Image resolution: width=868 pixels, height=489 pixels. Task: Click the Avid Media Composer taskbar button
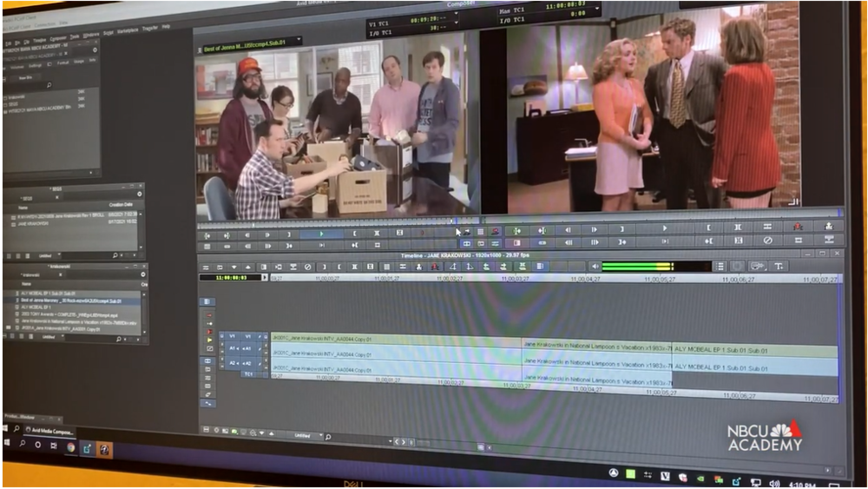tap(49, 430)
